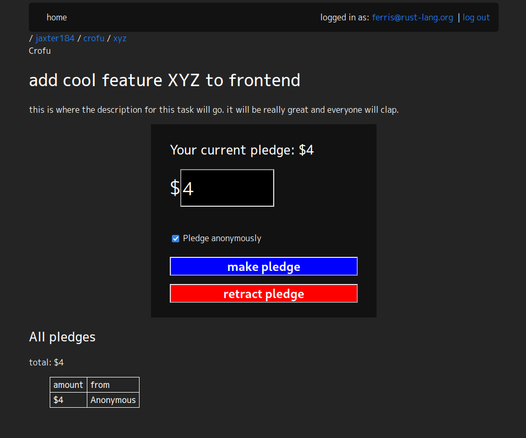The width and height of the screenshot is (526, 438).
Task: Click the red retract pledge button
Action: (264, 294)
